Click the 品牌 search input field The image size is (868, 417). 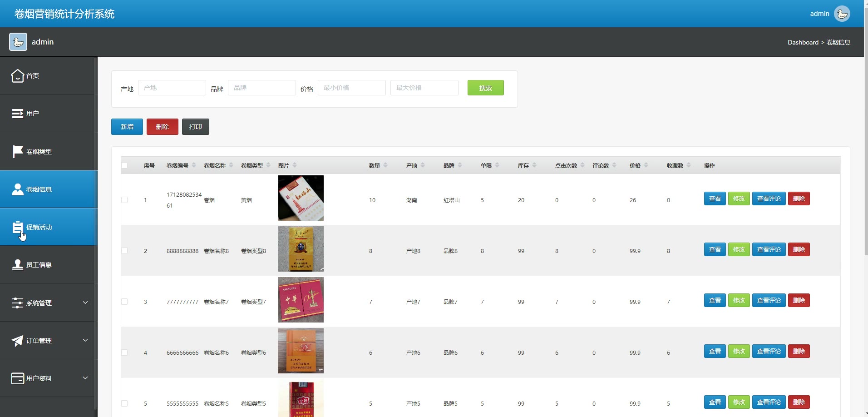[262, 88]
